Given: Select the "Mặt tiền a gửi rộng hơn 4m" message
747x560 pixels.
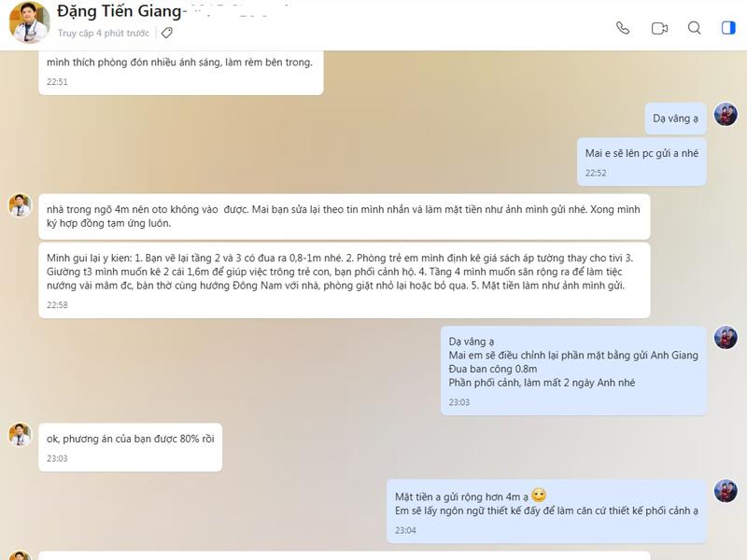Looking at the screenshot, I should tap(545, 503).
